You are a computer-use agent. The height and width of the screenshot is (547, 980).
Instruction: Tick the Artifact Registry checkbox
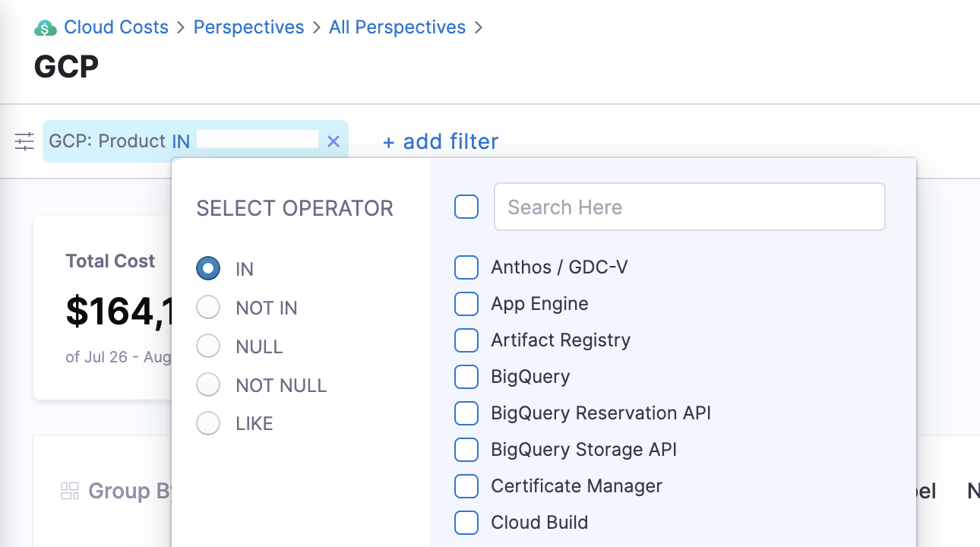pos(466,340)
